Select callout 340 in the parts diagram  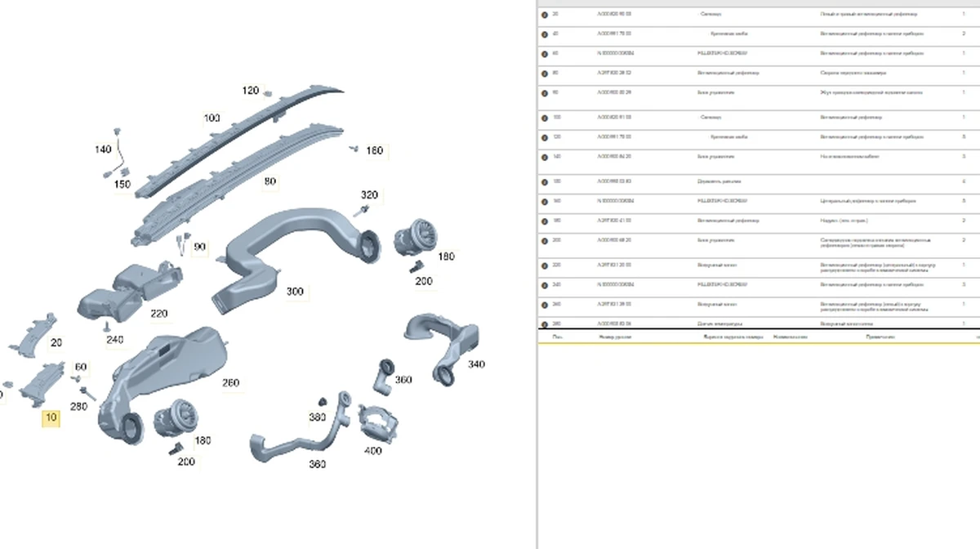[x=475, y=364]
